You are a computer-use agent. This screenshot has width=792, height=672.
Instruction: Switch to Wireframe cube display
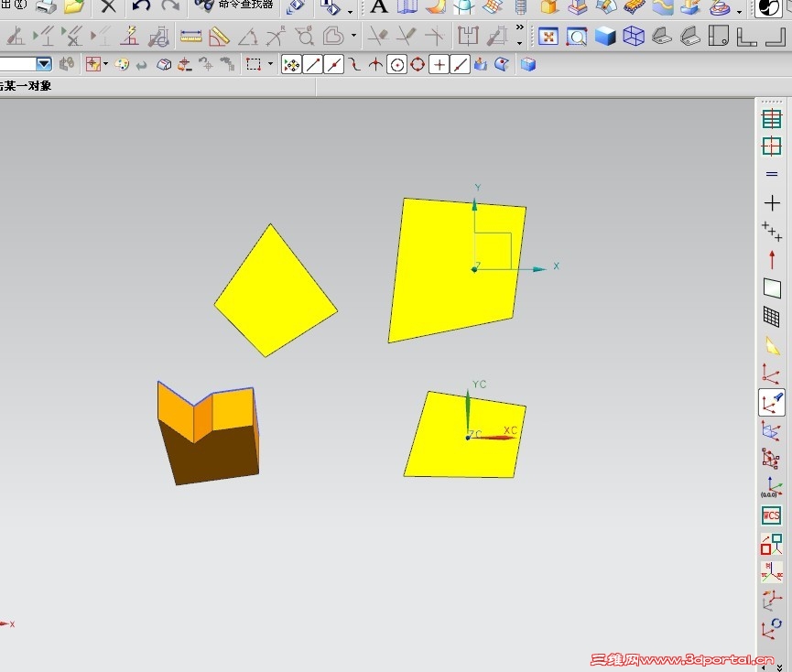(634, 37)
